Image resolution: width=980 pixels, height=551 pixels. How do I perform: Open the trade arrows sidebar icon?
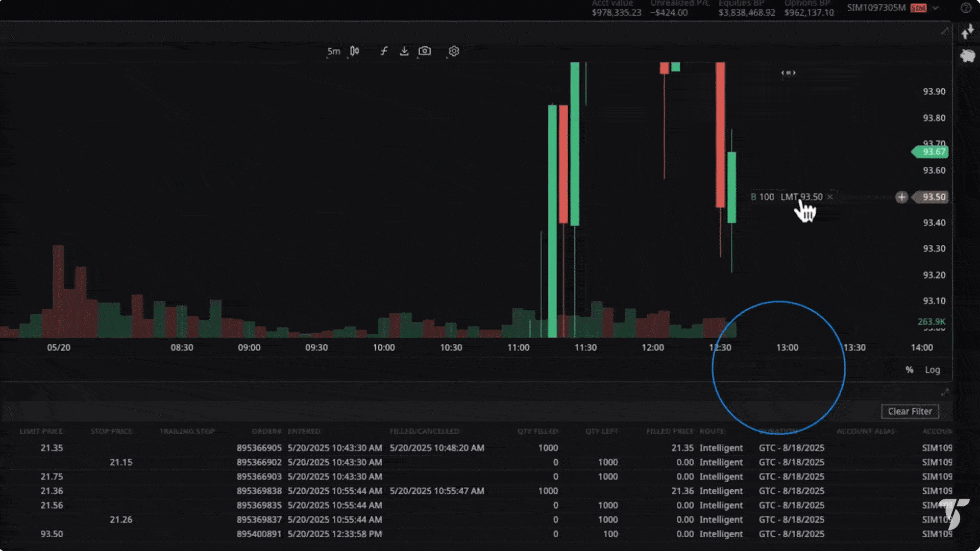(967, 32)
